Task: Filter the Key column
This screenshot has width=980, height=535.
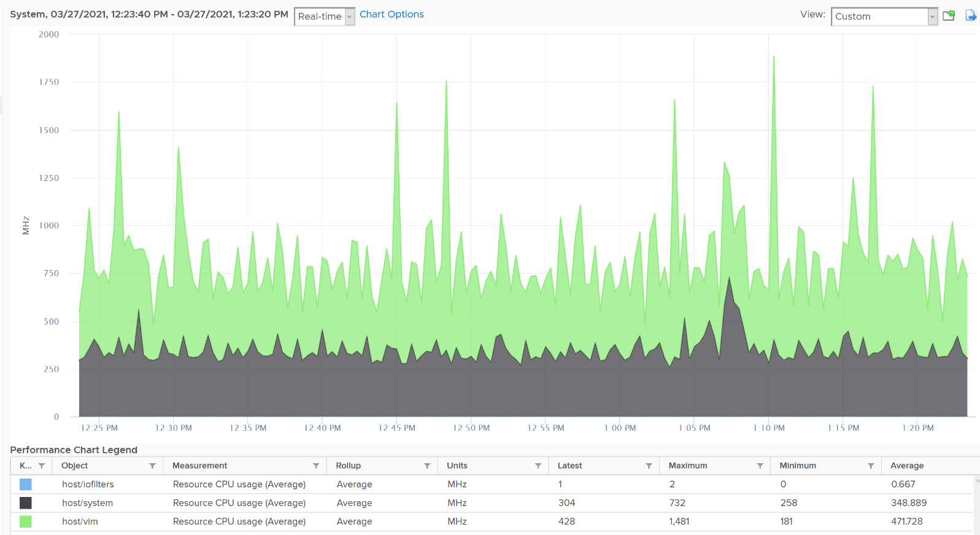Action: coord(42,466)
